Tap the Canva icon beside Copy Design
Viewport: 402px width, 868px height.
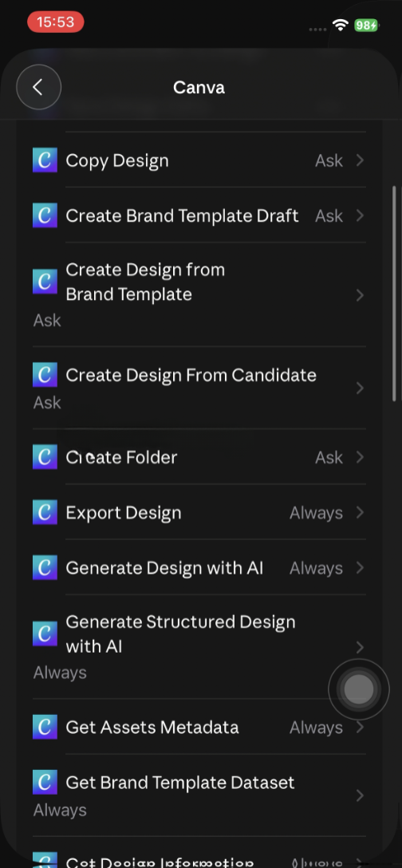(45, 160)
